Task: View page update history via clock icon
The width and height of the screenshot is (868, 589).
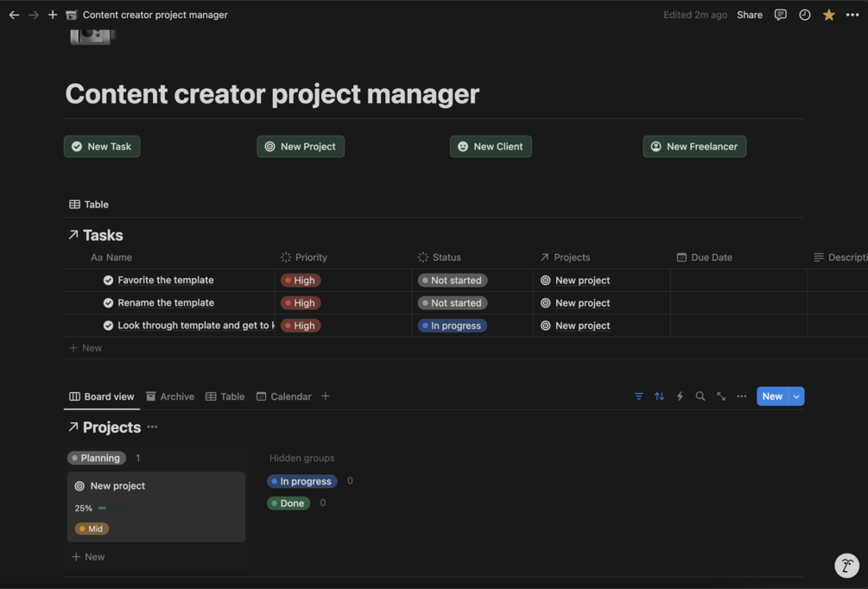Action: tap(803, 15)
